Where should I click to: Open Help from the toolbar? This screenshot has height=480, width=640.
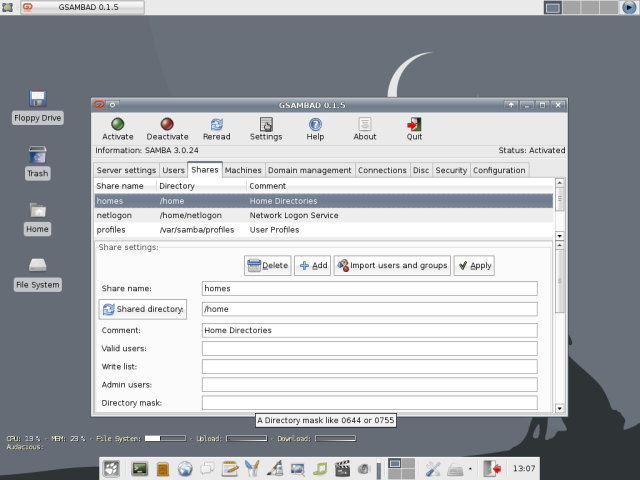pos(315,124)
